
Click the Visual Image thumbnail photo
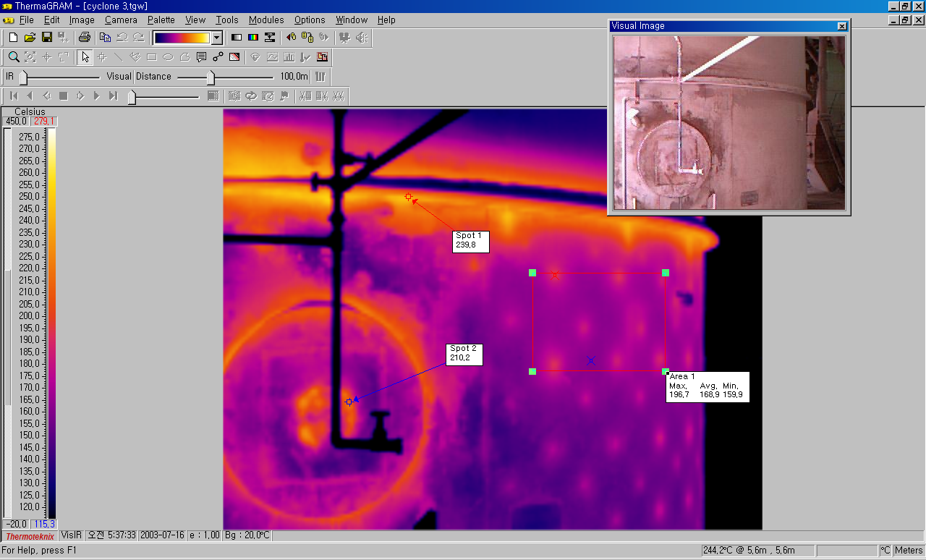(729, 123)
